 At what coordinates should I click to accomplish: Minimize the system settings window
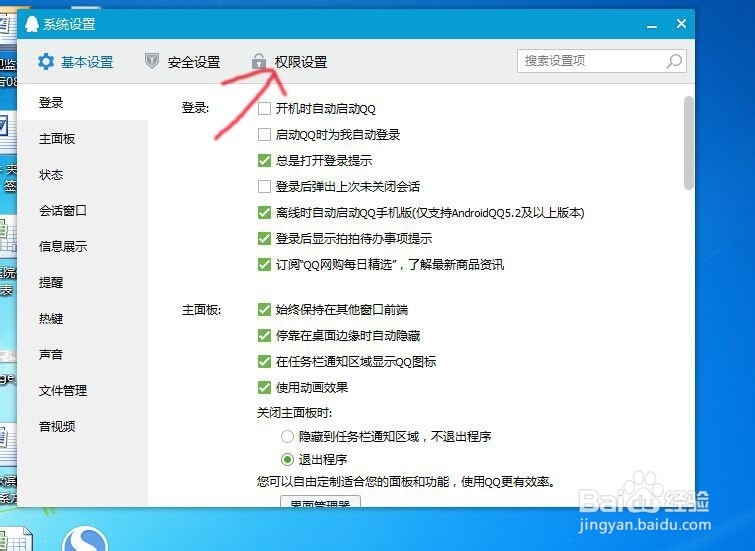pyautogui.click(x=652, y=26)
